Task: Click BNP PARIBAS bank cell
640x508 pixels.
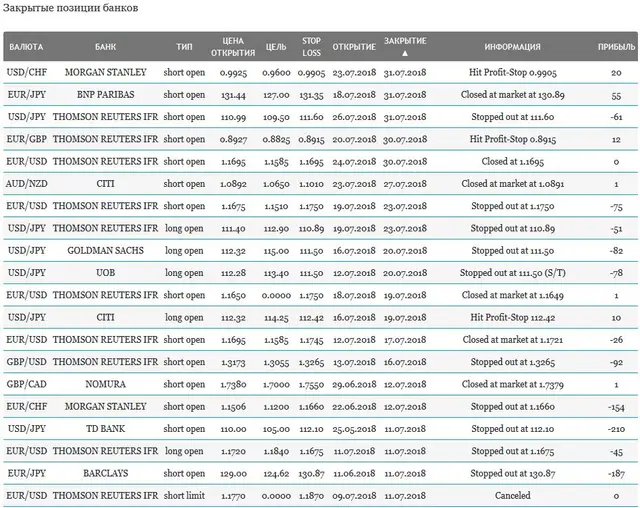Action: (x=105, y=95)
